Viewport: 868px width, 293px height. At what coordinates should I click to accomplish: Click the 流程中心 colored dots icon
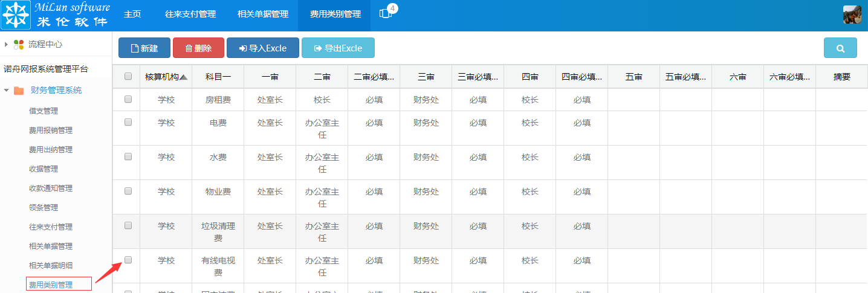[19, 44]
